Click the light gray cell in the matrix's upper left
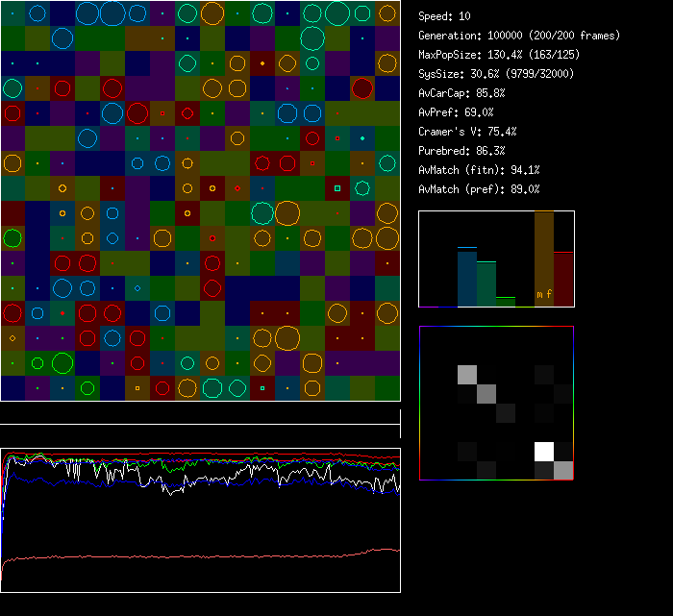This screenshot has height=616, width=673. (x=467, y=375)
